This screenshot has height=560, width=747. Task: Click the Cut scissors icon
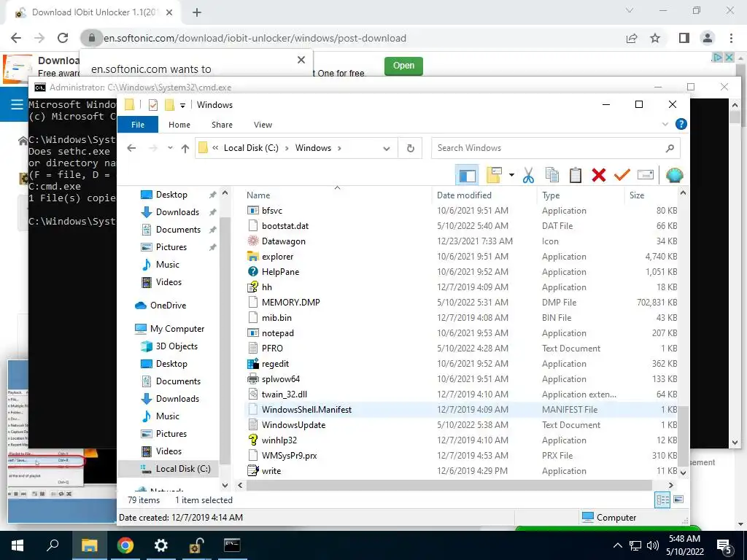[528, 175]
